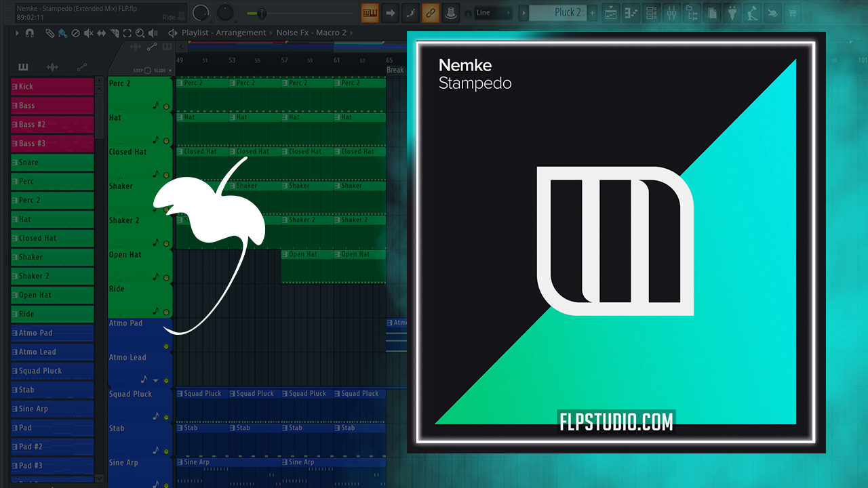Click the Squad Pluck pattern in picker
This screenshot has height=488, width=868.
52,371
